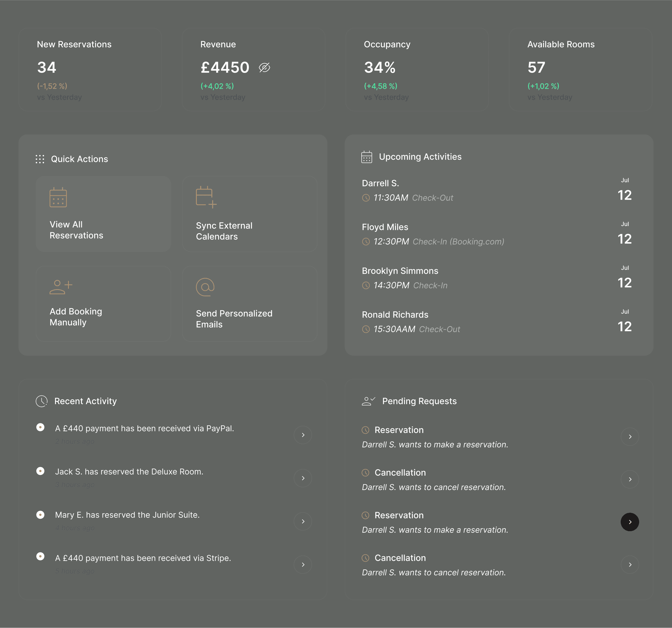The image size is (672, 628).
Task: Open the View All Reservations card
Action: click(103, 214)
